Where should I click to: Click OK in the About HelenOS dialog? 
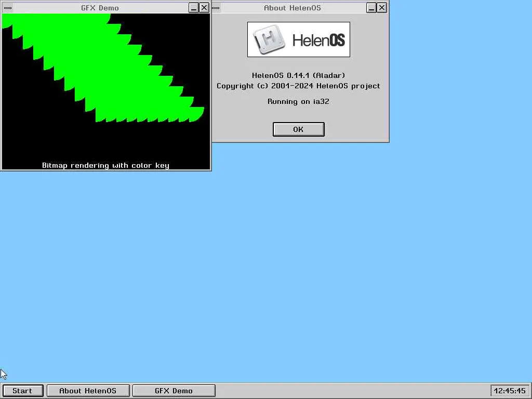pos(299,129)
